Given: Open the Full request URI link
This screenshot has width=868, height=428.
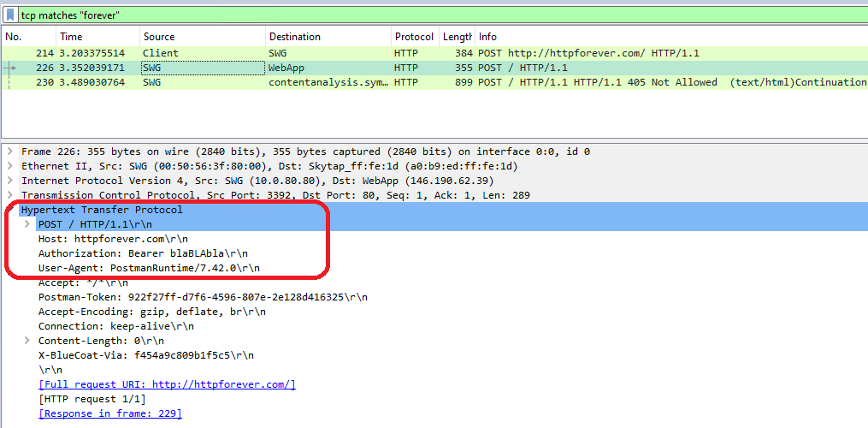Looking at the screenshot, I should (167, 384).
